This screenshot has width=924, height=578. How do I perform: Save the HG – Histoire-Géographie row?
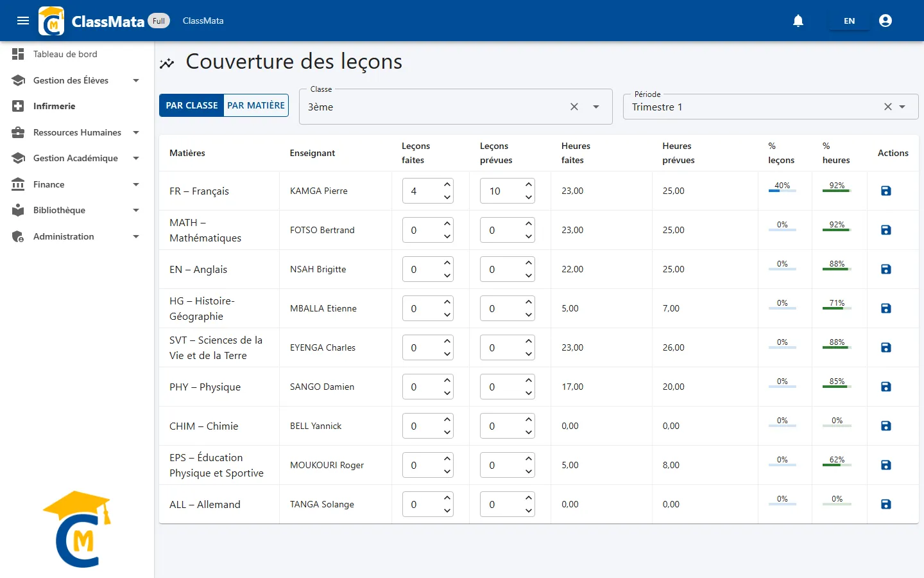pos(886,308)
